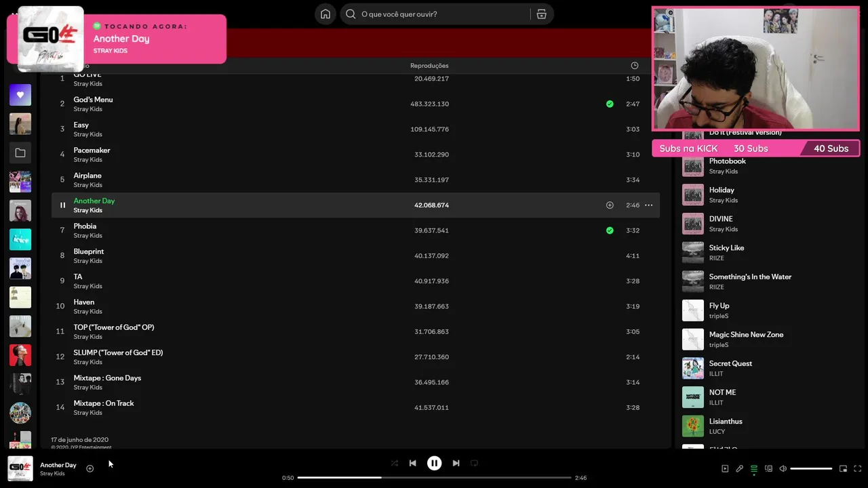Toggle saved checkmark on God's Menu
868x488 pixels.
610,104
